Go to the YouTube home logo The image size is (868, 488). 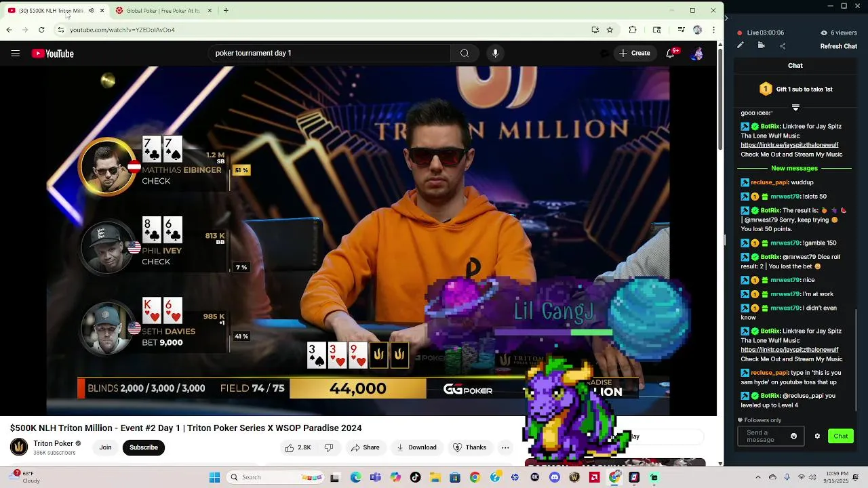click(x=53, y=54)
